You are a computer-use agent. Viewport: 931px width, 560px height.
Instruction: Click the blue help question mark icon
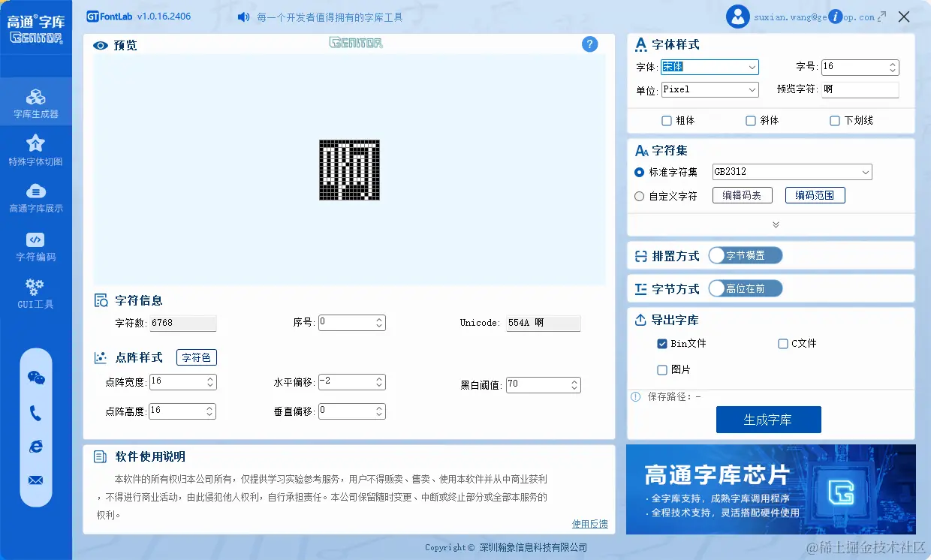pos(590,44)
